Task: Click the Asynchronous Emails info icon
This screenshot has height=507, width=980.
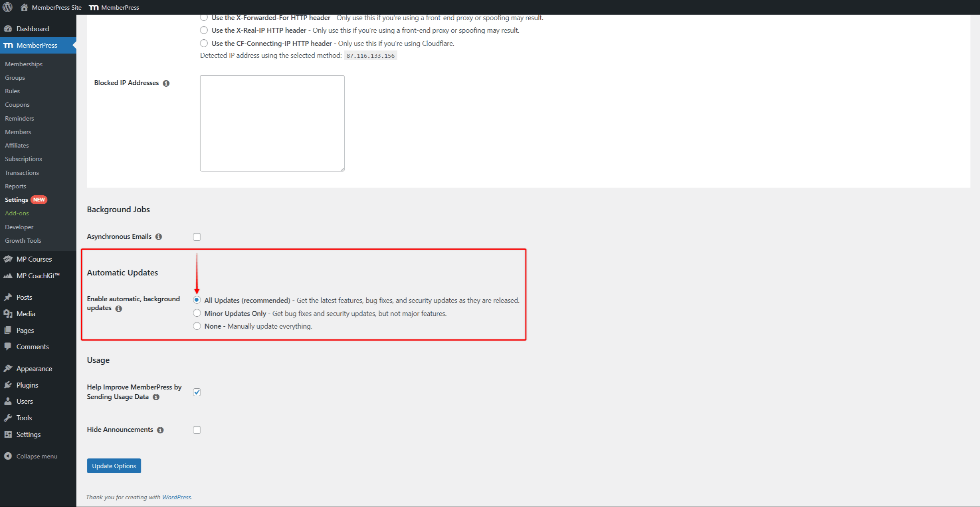Action: pos(158,237)
